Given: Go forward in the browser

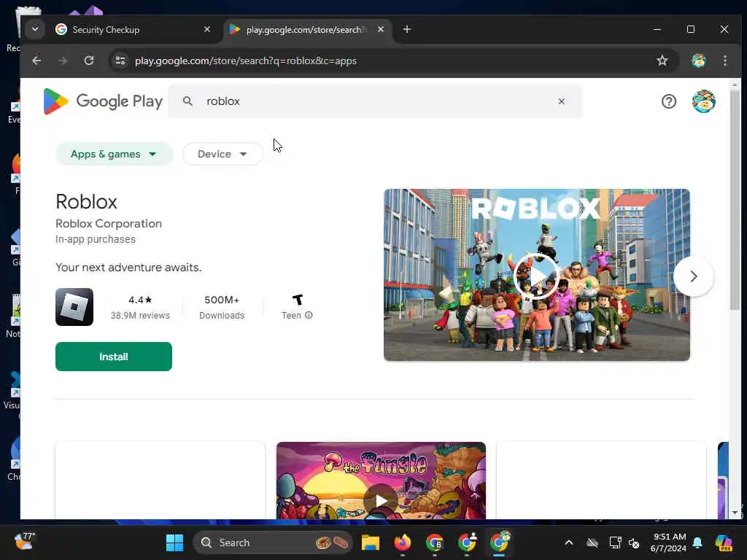Looking at the screenshot, I should pyautogui.click(x=63, y=61).
